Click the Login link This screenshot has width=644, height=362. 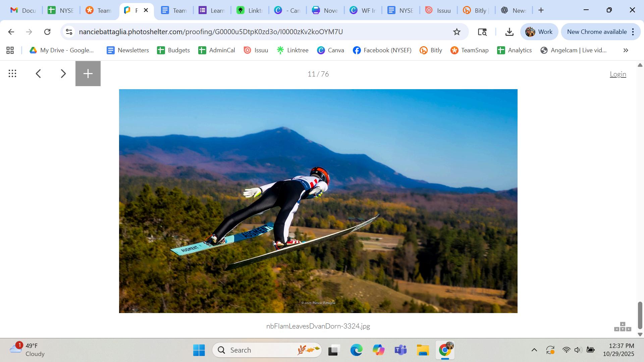click(618, 74)
